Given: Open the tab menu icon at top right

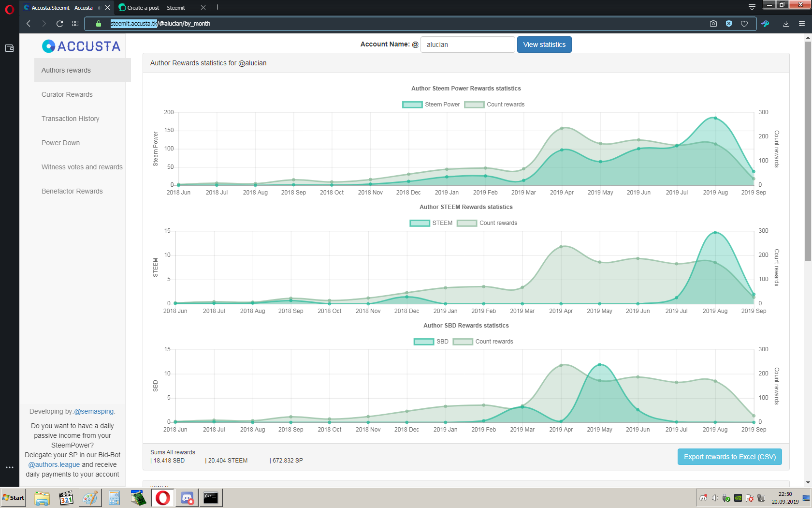Looking at the screenshot, I should 752,7.
